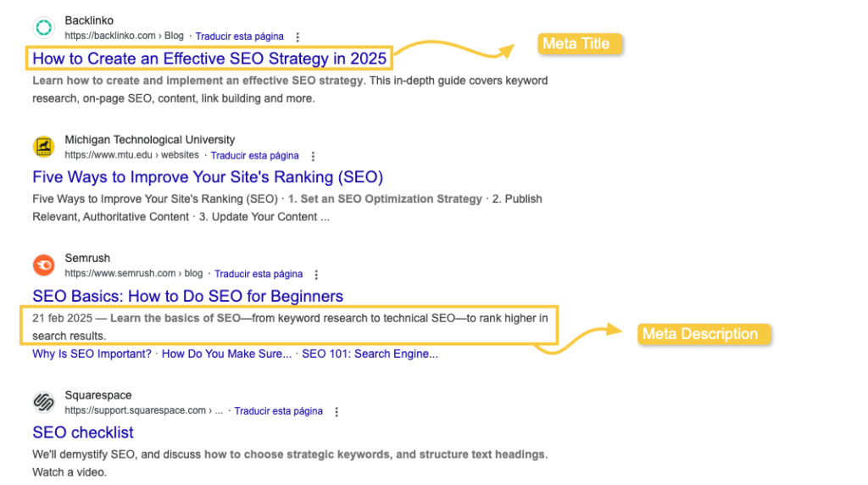Click 'Traducir esta página' for mtu.edu
This screenshot has height=485, width=868.
pyautogui.click(x=254, y=155)
